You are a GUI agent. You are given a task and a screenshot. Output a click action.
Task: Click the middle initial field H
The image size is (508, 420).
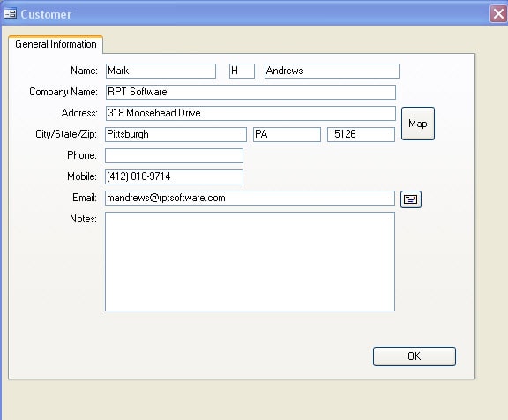(242, 71)
